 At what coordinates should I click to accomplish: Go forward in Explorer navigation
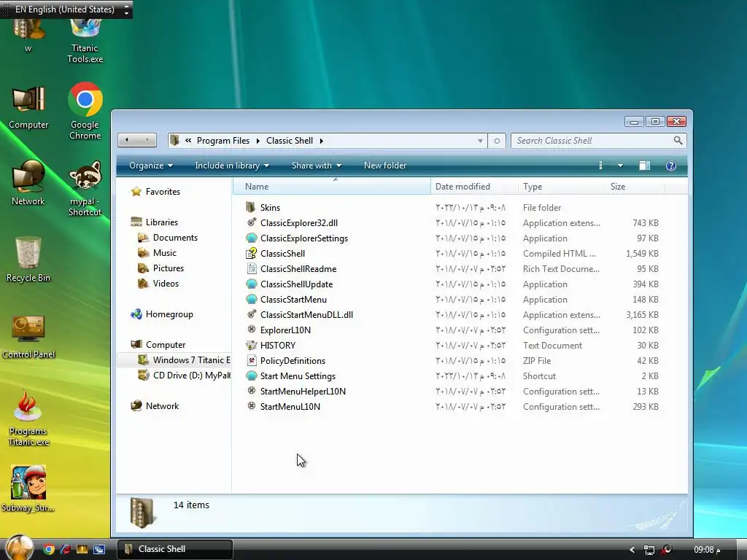[147, 140]
